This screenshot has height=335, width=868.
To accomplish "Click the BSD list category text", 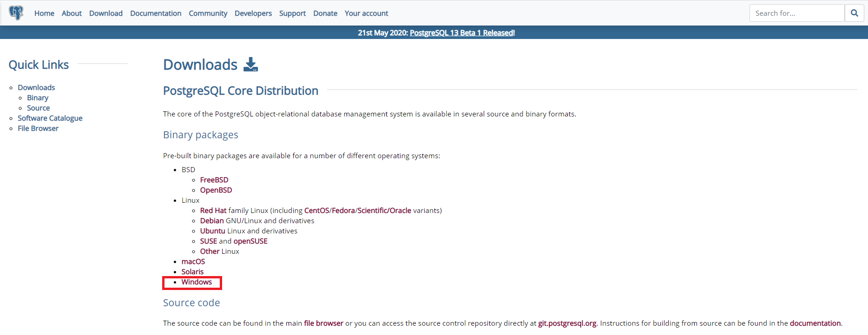I will (x=188, y=170).
